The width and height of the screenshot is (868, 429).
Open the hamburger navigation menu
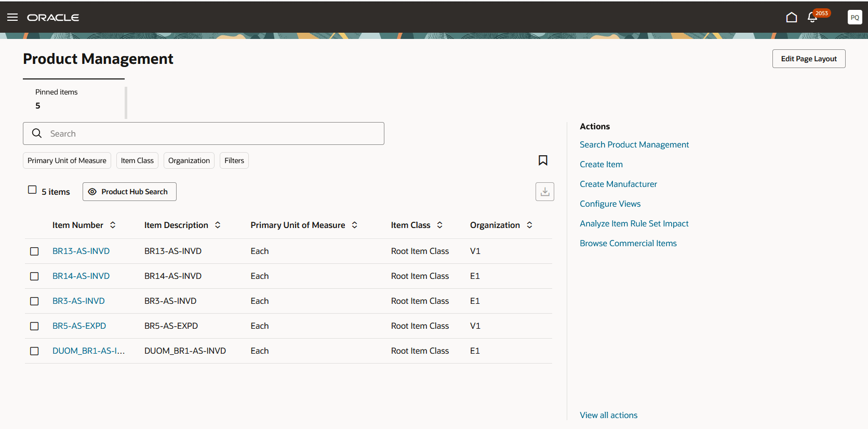12,17
